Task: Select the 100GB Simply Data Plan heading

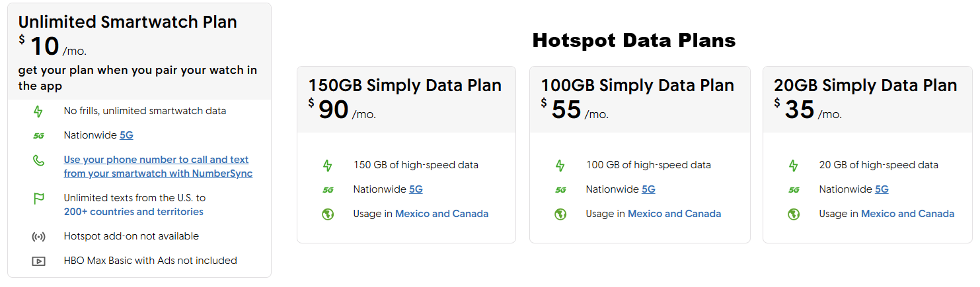Action: 637,86
